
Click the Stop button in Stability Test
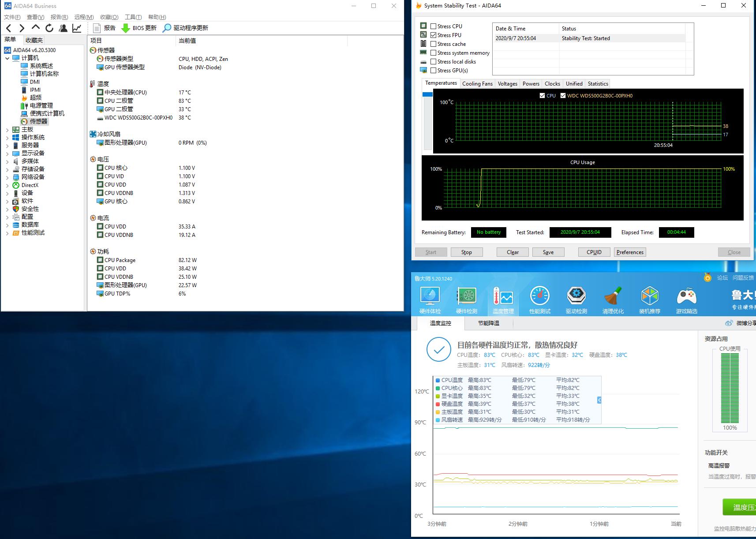(466, 252)
